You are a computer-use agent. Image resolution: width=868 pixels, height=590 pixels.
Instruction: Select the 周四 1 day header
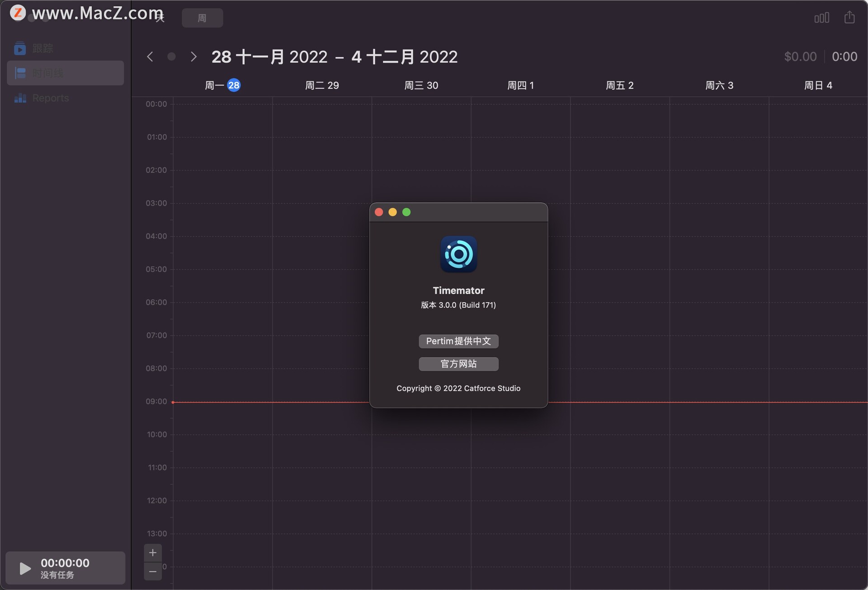click(521, 85)
